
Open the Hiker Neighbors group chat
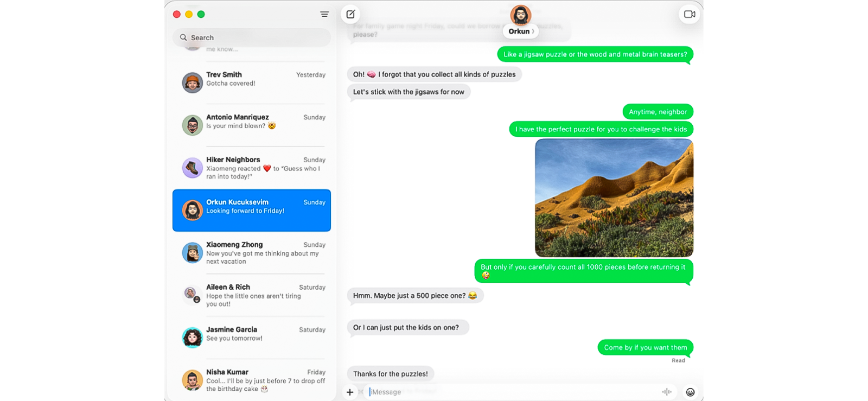(x=252, y=168)
